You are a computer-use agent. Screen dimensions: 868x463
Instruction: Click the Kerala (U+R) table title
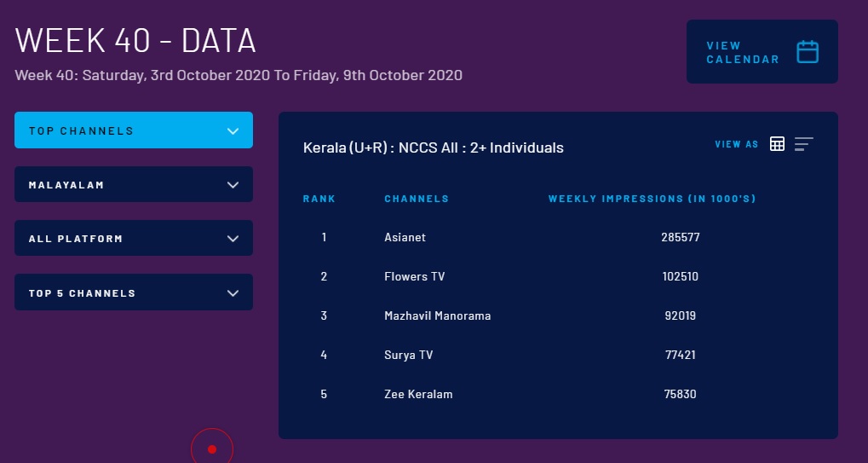pos(433,148)
